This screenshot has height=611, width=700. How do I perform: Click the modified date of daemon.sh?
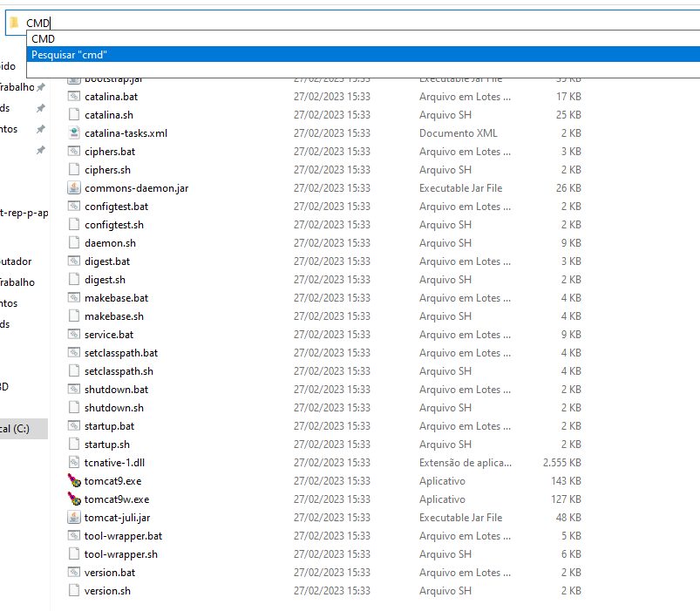coord(332,243)
